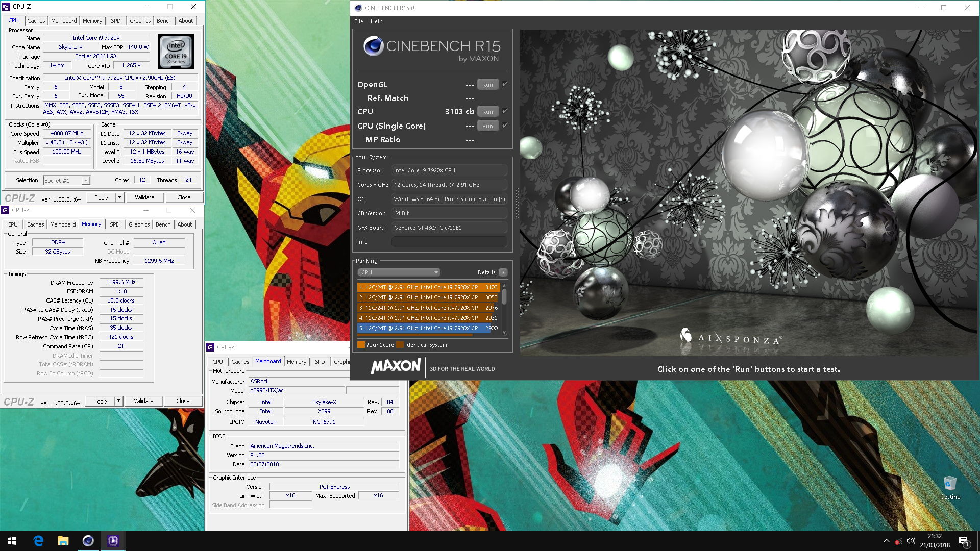Switch to Mainboard tab in top CPU-Z window
980x551 pixels.
[x=64, y=21]
